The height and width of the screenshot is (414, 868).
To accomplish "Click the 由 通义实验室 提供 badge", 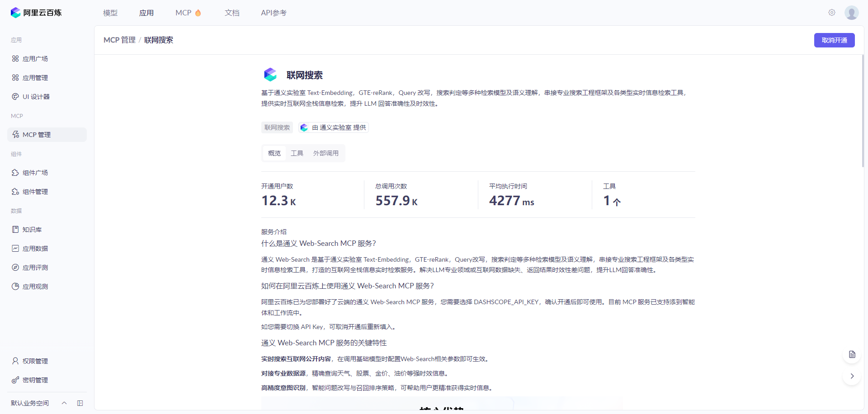I will pyautogui.click(x=334, y=127).
